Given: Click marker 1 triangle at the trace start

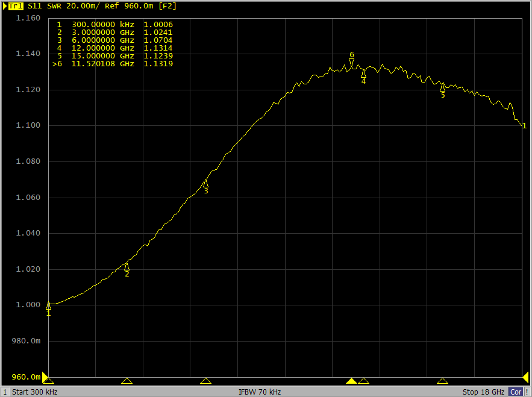Looking at the screenshot, I should pos(48,306).
